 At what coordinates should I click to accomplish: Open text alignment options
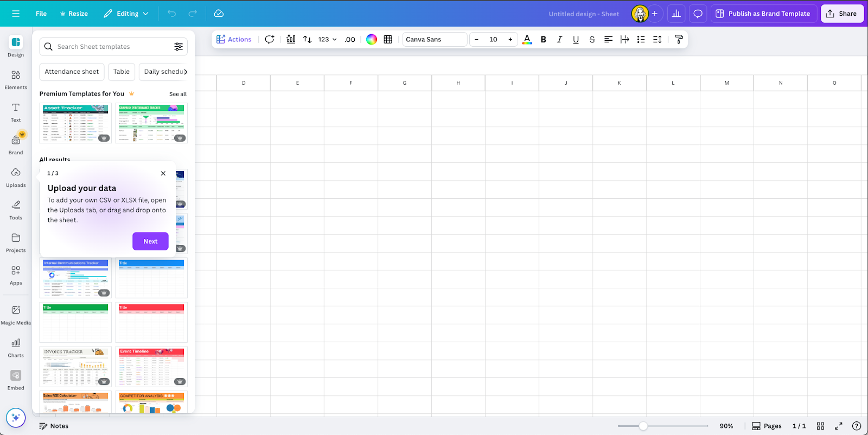(609, 40)
